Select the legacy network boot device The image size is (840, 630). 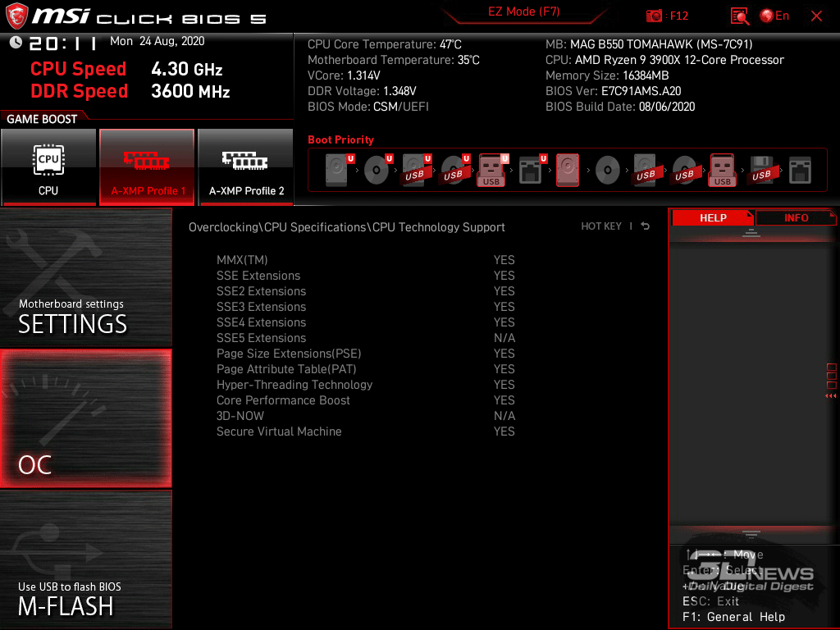(800, 170)
